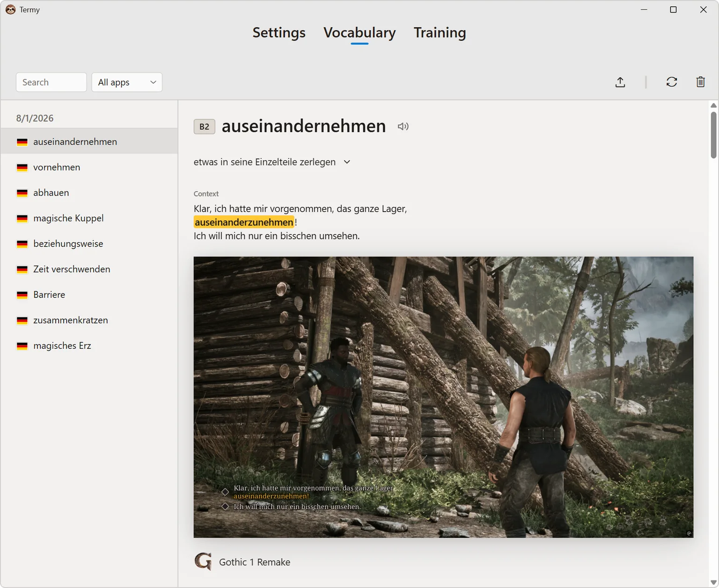Select the Vocabulary tab

[359, 32]
